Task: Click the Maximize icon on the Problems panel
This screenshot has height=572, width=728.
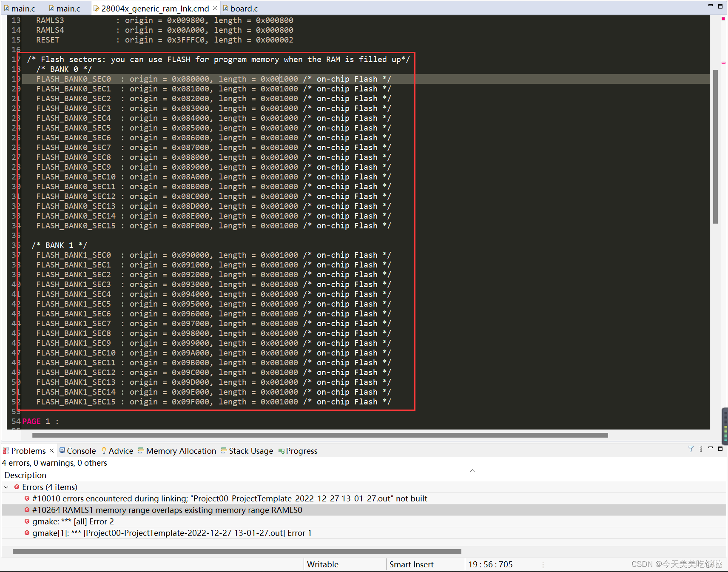Action: (x=721, y=448)
